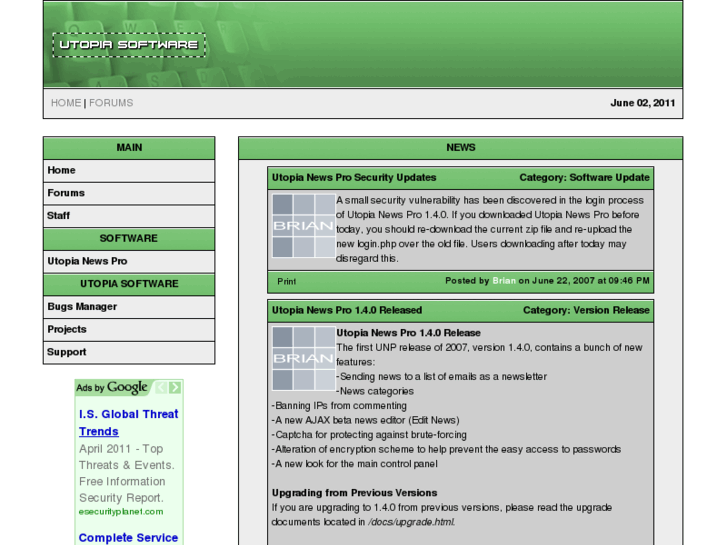Open Brian author link in post footer
Screen dimensions: 727x545
point(504,281)
